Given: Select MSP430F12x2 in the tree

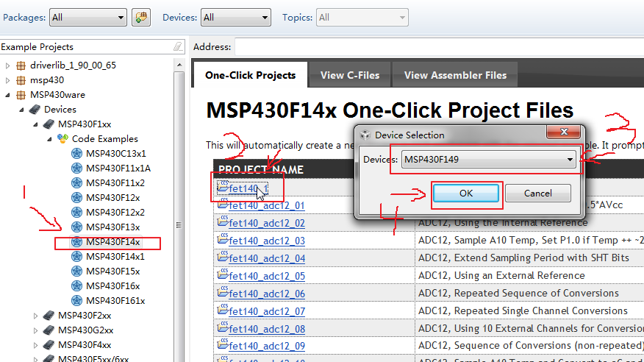Looking at the screenshot, I should (115, 213).
